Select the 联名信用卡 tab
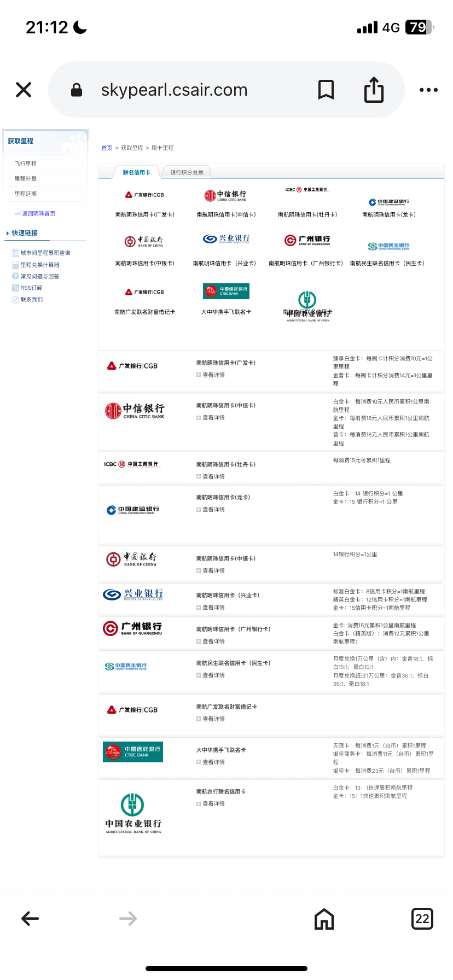The height and width of the screenshot is (980, 453). (136, 172)
